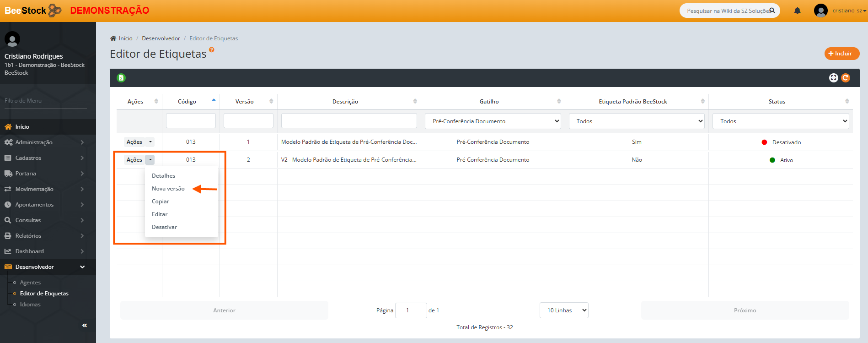Screen dimensions: 868x343
Task: Click the help question mark beside title
Action: pos(211,50)
